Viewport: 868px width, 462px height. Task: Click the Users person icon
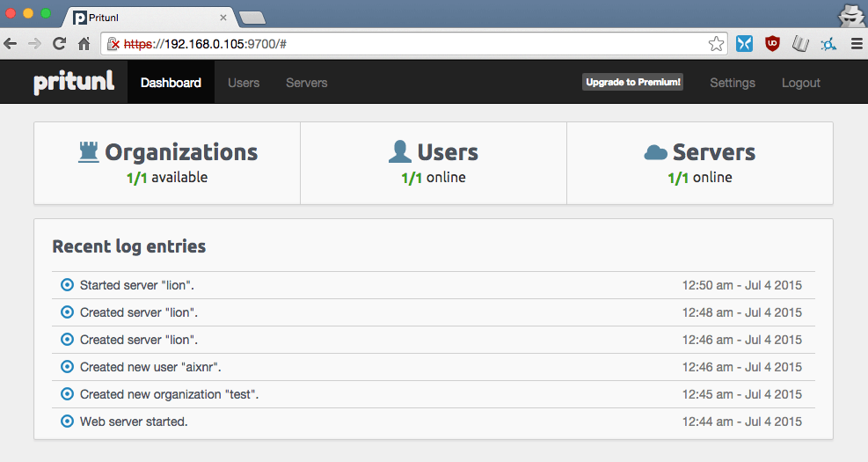399,151
